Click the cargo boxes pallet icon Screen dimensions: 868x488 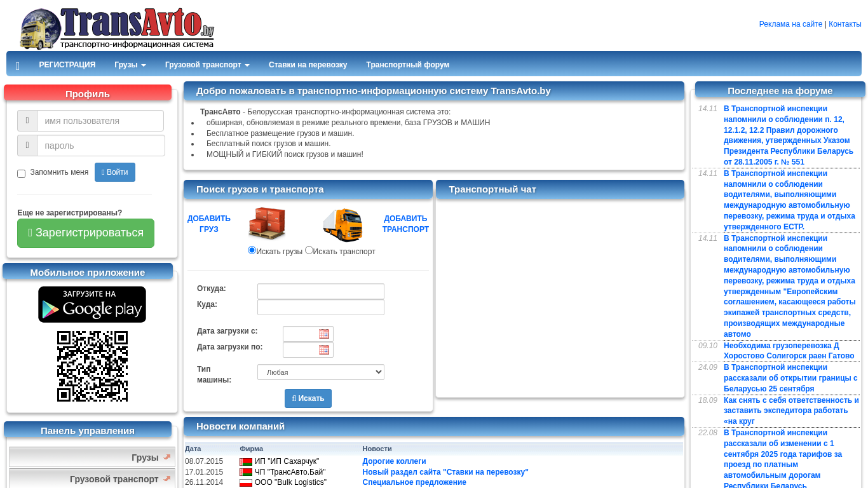pyautogui.click(x=267, y=223)
